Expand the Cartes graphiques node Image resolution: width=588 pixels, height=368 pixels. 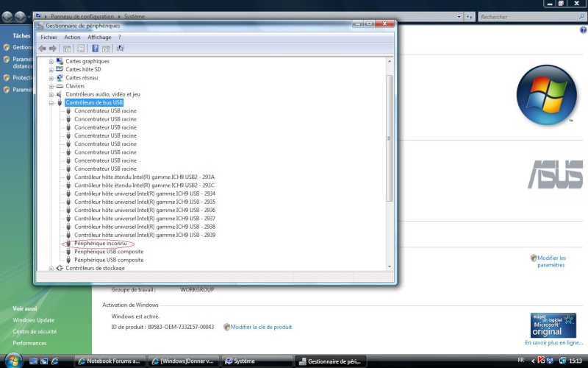tap(51, 61)
